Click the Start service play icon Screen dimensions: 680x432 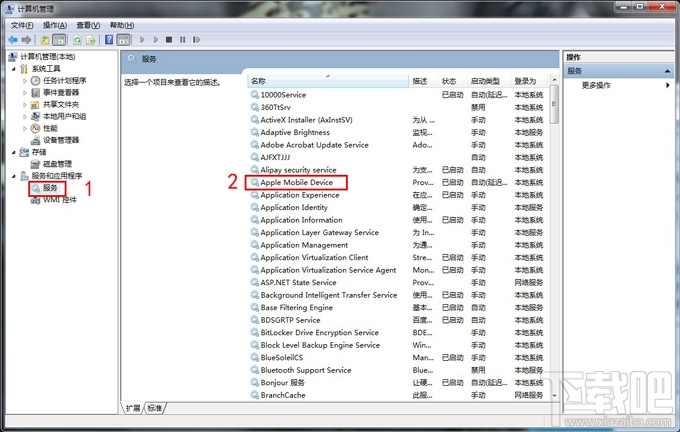tap(142, 40)
